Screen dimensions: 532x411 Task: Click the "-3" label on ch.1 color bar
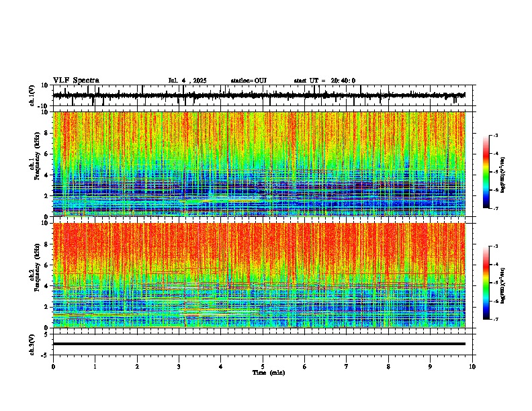pos(496,136)
